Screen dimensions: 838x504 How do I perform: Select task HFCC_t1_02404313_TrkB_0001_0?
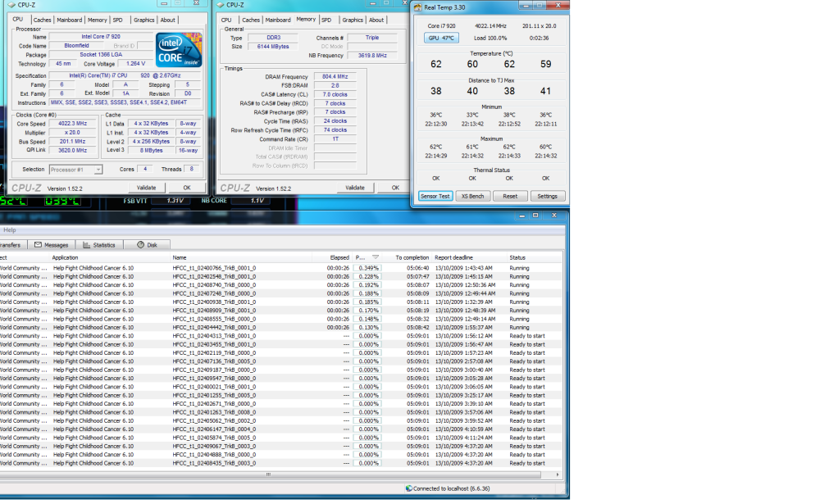[x=214, y=336]
